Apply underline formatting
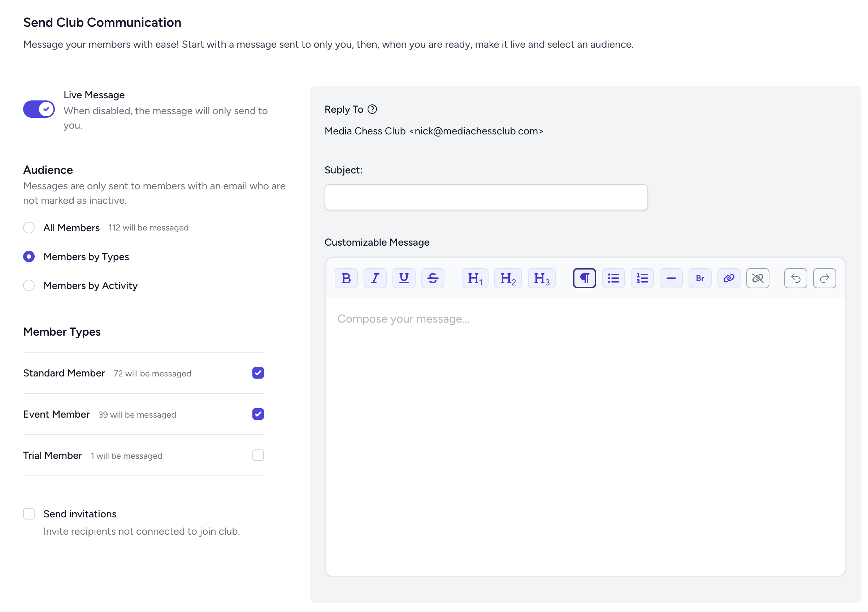The height and width of the screenshot is (612, 868). [404, 279]
